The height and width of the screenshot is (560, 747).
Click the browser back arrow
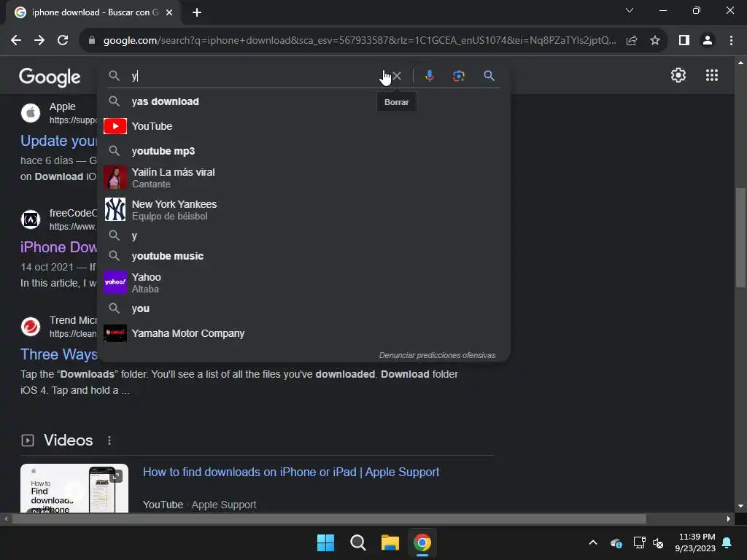click(x=16, y=41)
